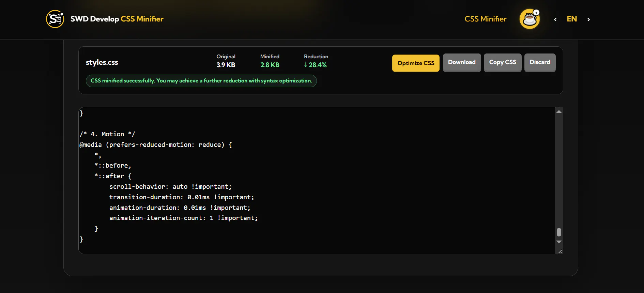This screenshot has height=293, width=644.
Task: Click the styles.css file name
Action: click(102, 62)
